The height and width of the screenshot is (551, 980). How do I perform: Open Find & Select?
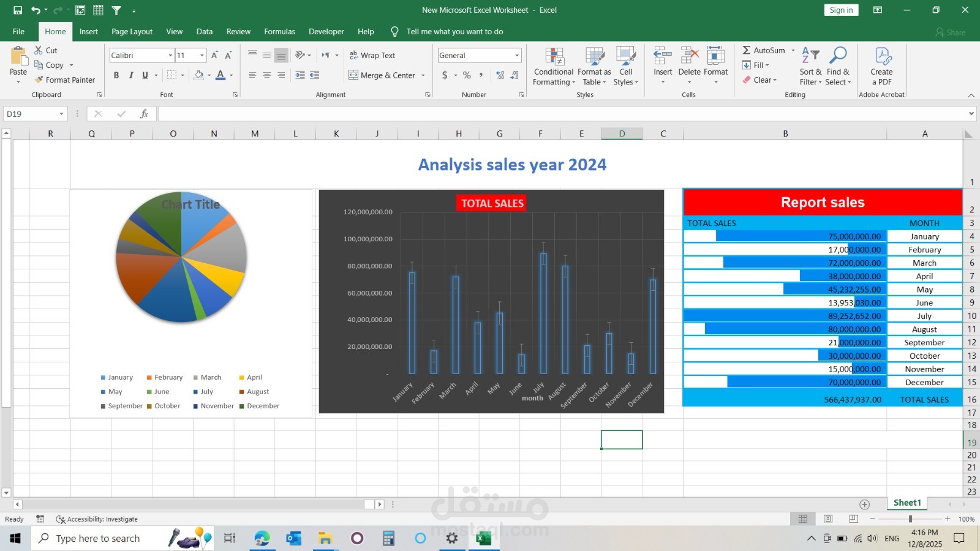[838, 66]
